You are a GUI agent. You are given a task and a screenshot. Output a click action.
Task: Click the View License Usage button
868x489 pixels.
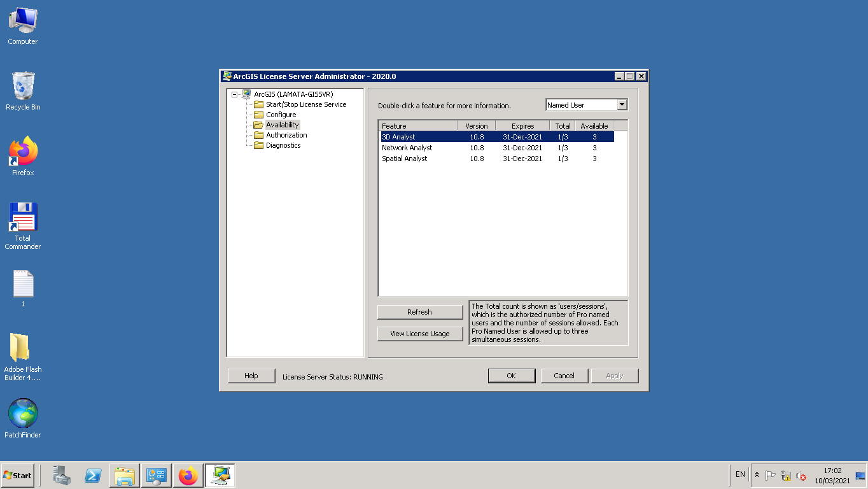point(420,334)
